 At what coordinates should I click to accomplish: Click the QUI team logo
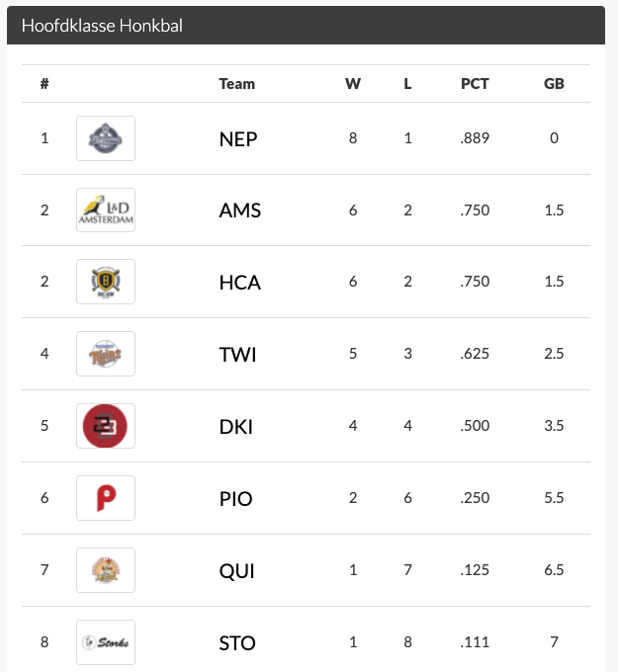[x=106, y=570]
